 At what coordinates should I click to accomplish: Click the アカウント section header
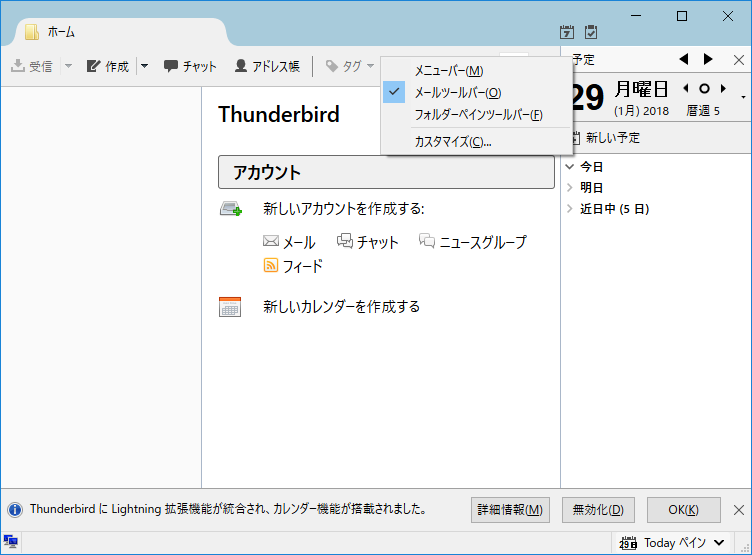(386, 172)
